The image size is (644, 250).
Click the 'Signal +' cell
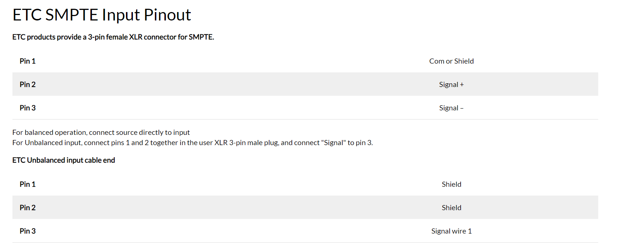(x=451, y=84)
